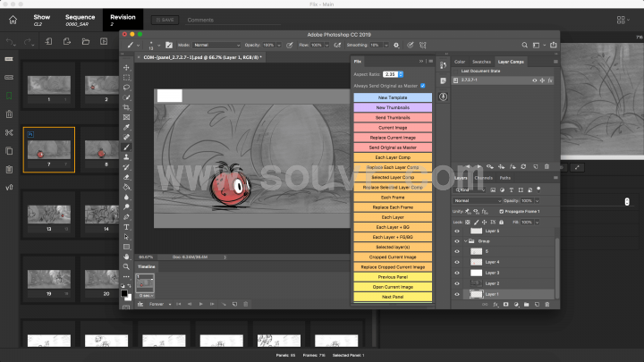Select the Zoom tool in toolbox
This screenshot has width=644, height=362.
[126, 266]
